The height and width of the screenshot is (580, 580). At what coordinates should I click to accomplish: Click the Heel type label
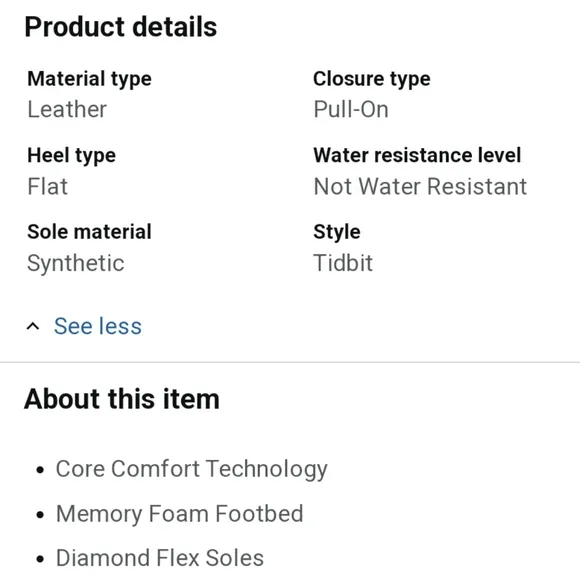click(x=71, y=156)
